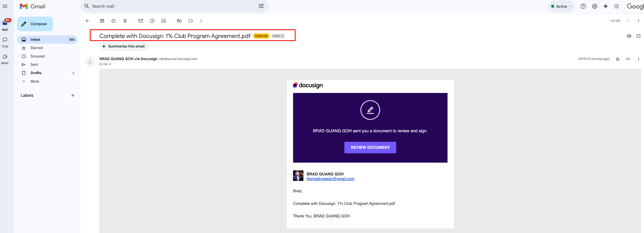
Task: Click the Docusign logo in email
Action: pos(308,85)
